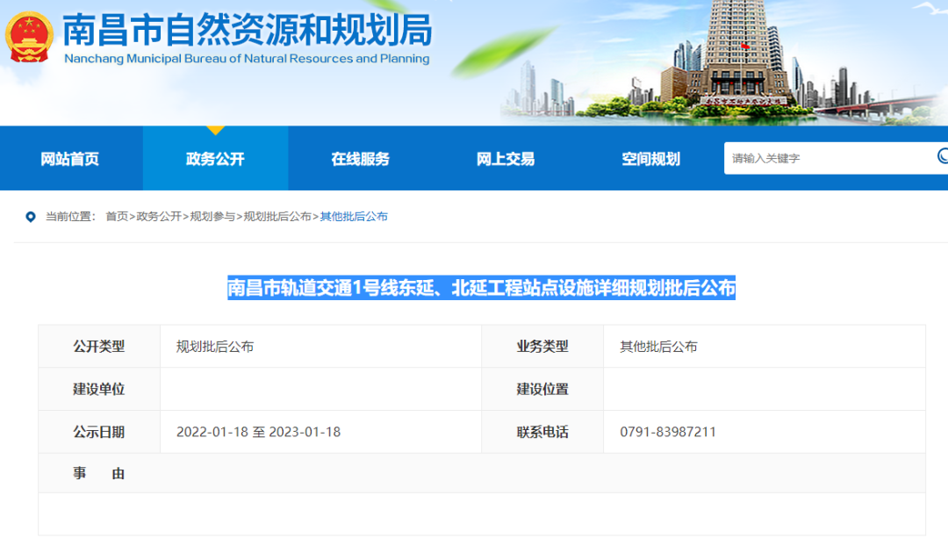The width and height of the screenshot is (948, 560).
Task: Click 规划批后公布 in the breadcrumb
Action: point(277,217)
